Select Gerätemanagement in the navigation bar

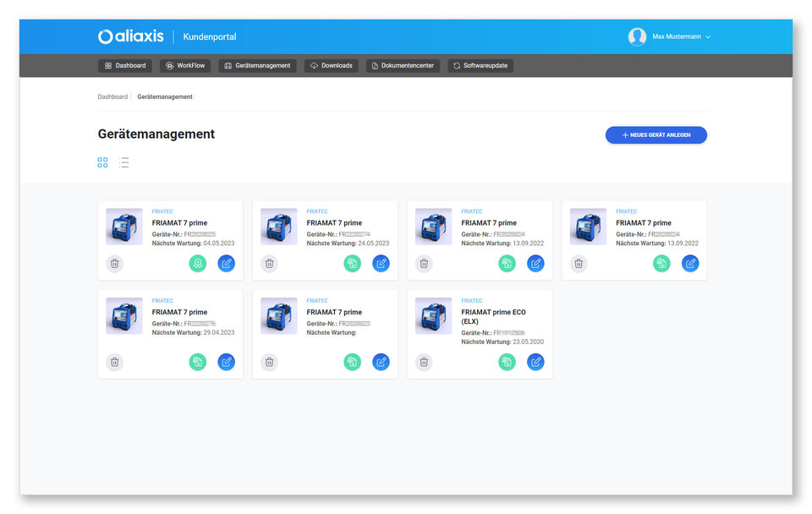pyautogui.click(x=257, y=66)
